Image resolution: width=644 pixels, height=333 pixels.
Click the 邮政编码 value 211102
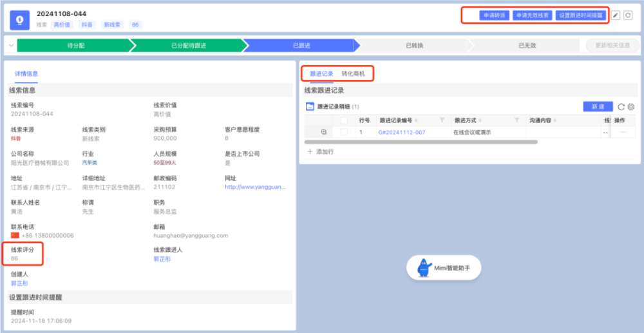coord(164,187)
